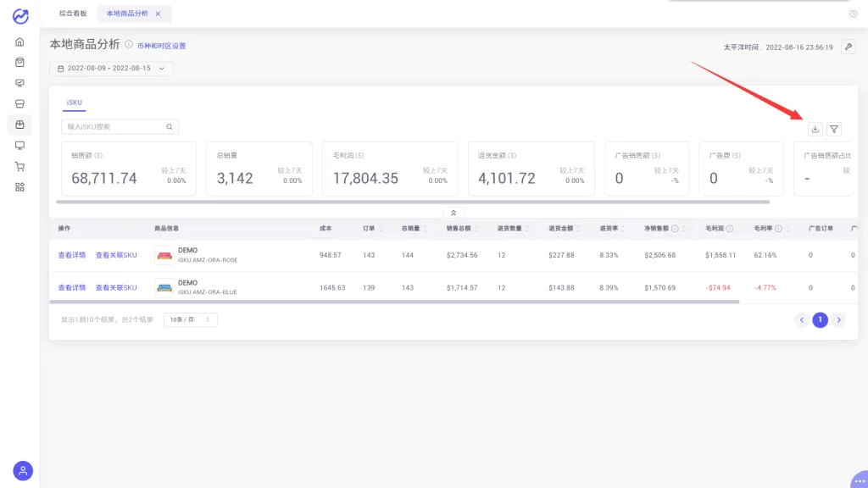Switch to the 综合看板 tab
Viewport: 868px width, 488px height.
[73, 14]
